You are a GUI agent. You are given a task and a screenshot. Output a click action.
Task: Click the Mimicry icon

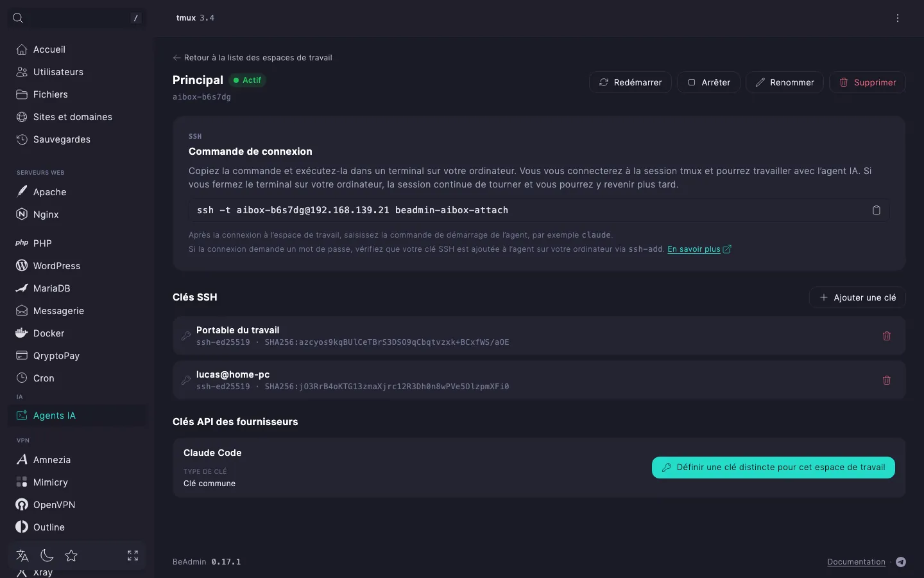click(x=22, y=482)
